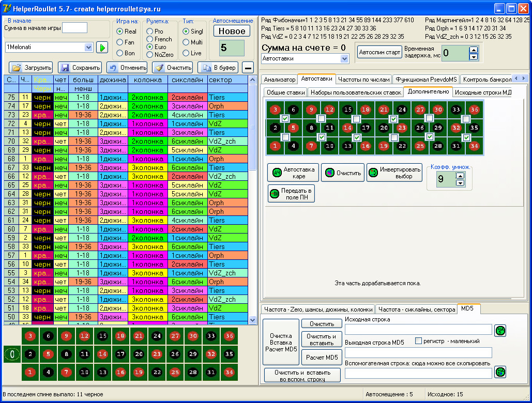Click the Сохранить floppy disk button
The height and width of the screenshot is (403, 532).
click(79, 68)
